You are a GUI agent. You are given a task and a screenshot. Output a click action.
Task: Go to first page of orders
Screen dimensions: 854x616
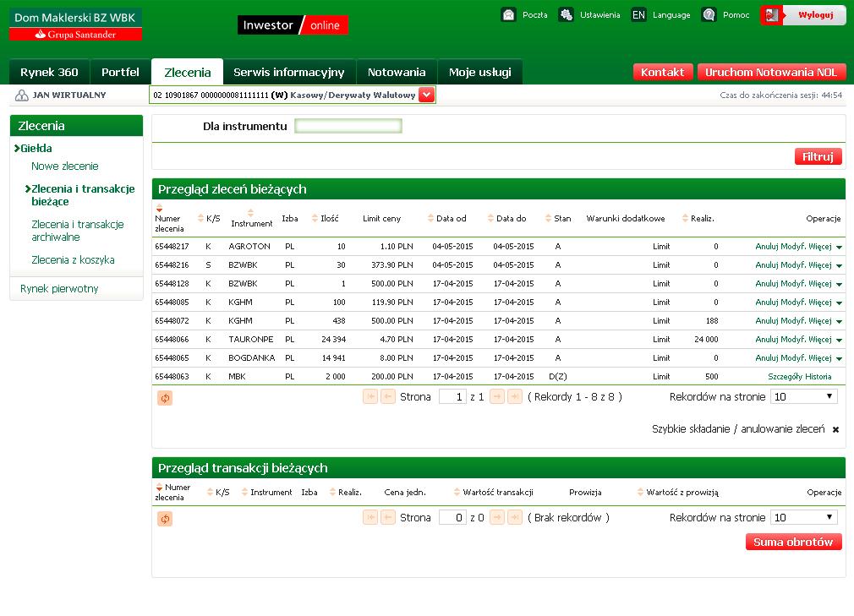(x=370, y=396)
